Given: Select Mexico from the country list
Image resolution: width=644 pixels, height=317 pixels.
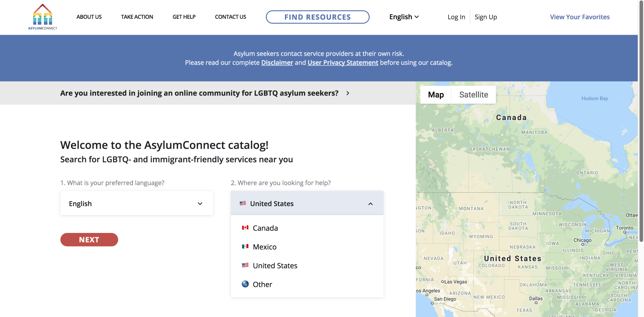Looking at the screenshot, I should coord(307,247).
